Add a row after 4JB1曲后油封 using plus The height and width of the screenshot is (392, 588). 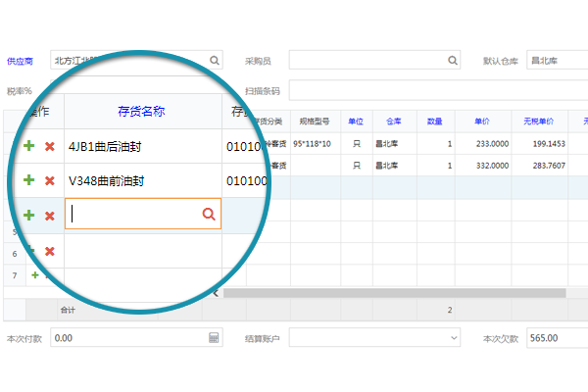[28, 146]
